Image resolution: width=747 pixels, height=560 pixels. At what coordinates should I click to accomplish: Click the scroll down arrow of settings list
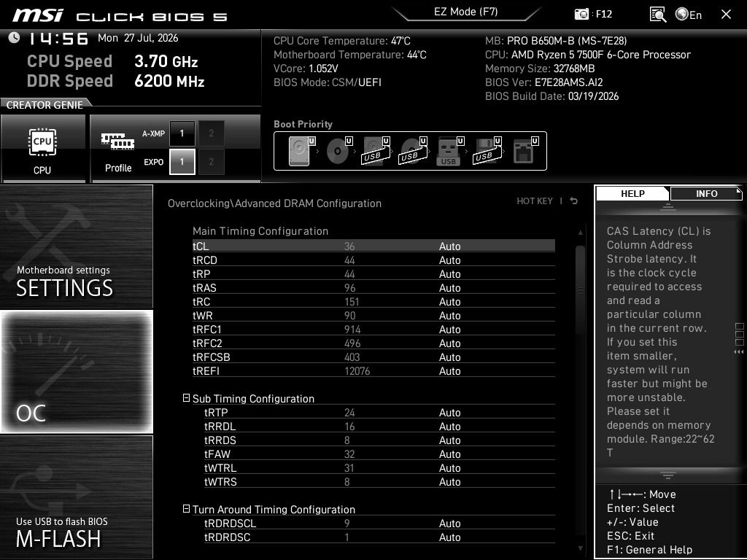[580, 548]
